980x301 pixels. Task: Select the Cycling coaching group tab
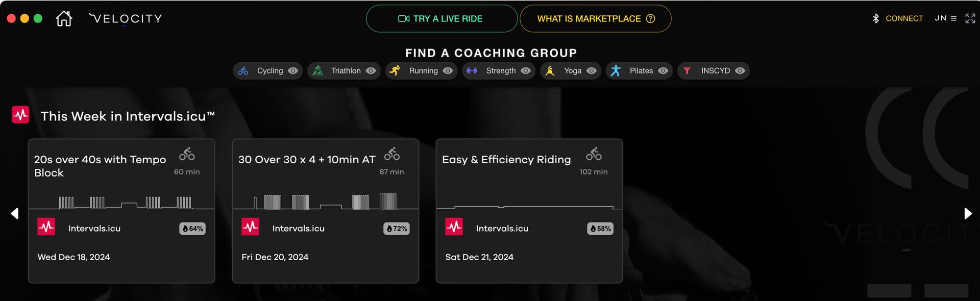[268, 71]
